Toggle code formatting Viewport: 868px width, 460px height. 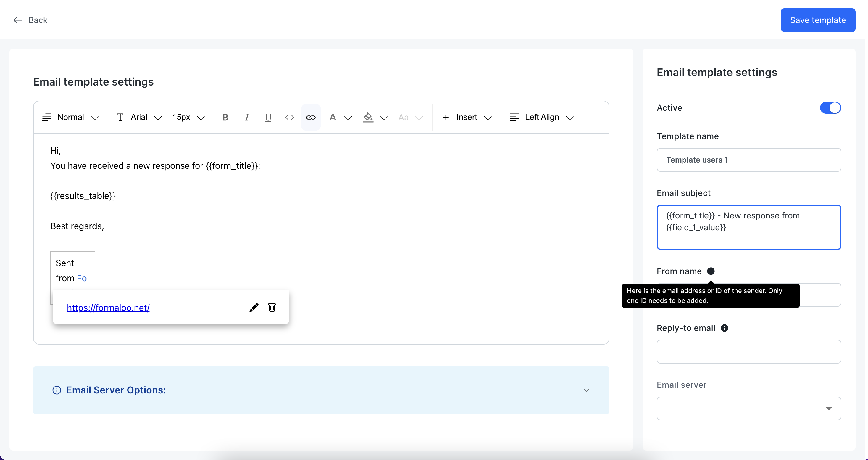coord(289,117)
